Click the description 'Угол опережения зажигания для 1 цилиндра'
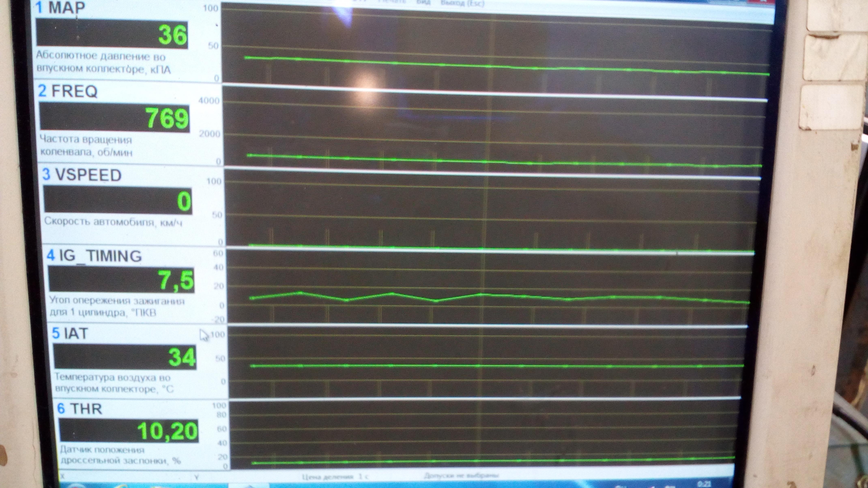The image size is (868, 488). [117, 306]
